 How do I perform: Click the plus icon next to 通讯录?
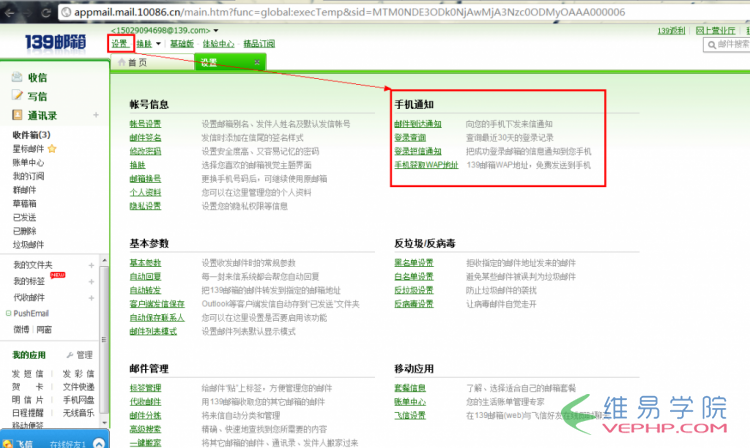click(96, 115)
